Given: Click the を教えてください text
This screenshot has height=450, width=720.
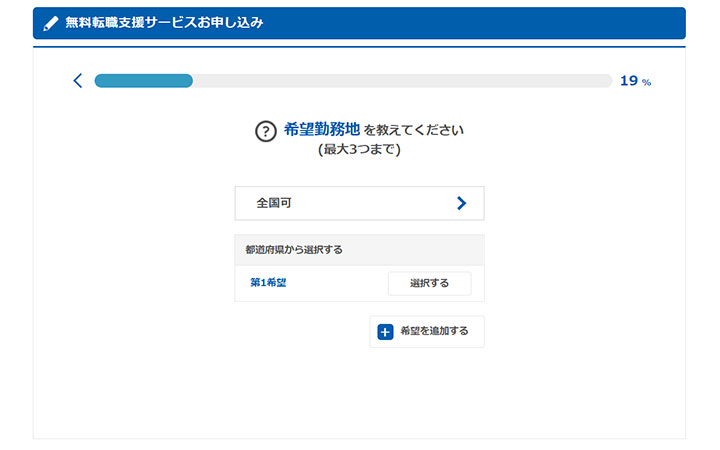Looking at the screenshot, I should click(414, 131).
